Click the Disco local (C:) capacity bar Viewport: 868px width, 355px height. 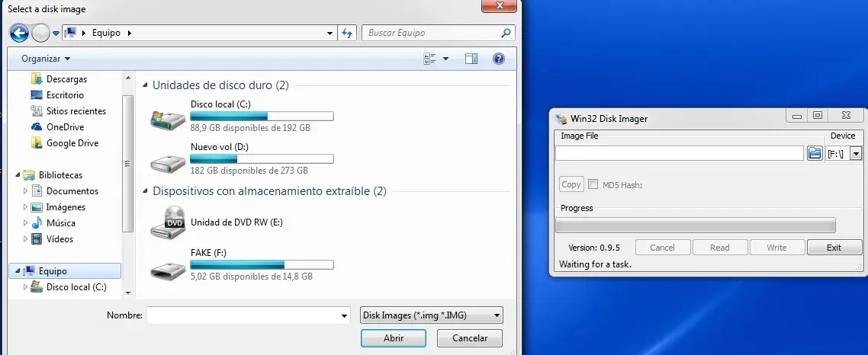tap(262, 116)
